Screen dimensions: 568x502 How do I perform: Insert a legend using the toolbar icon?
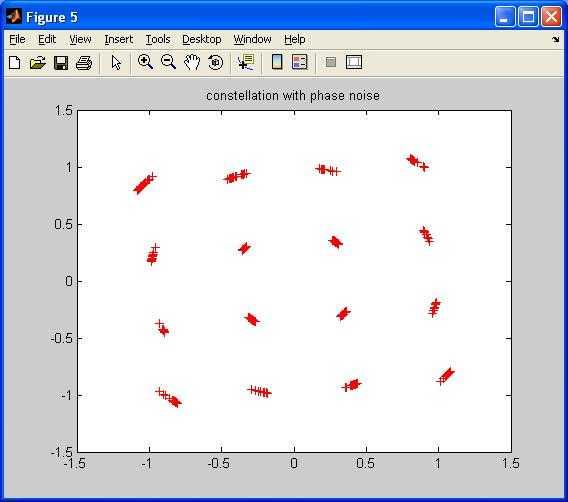300,62
